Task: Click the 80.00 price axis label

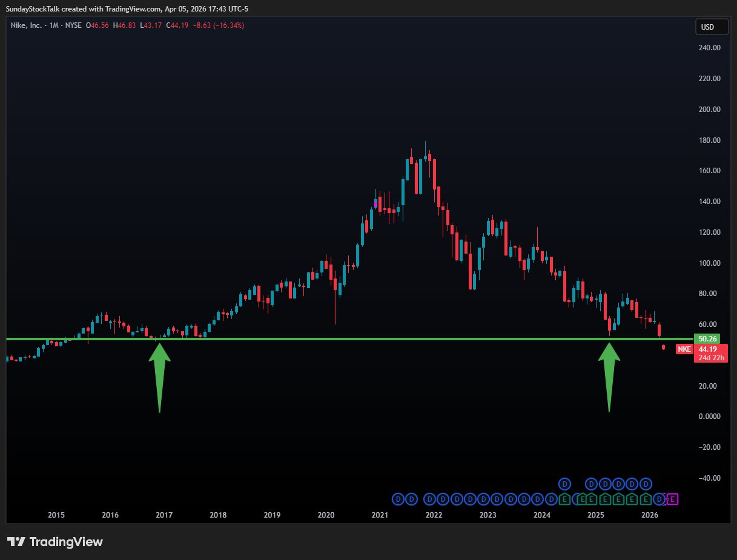Action: 709,294
